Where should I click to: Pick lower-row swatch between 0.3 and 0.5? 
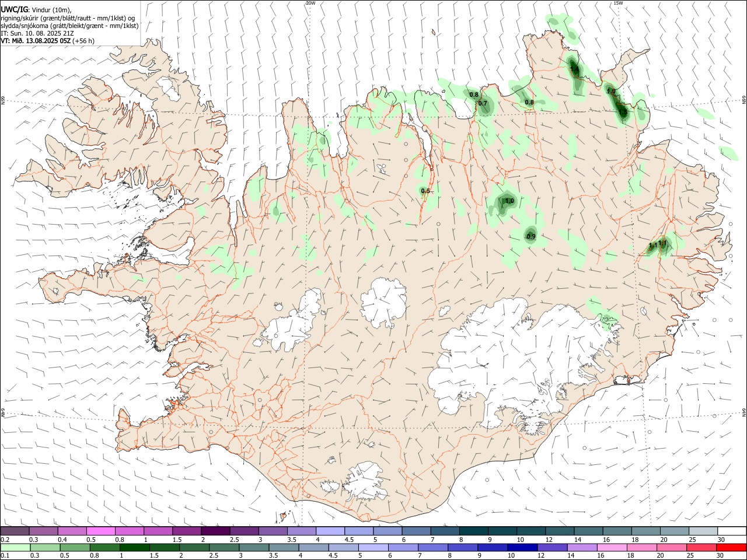coord(45,547)
